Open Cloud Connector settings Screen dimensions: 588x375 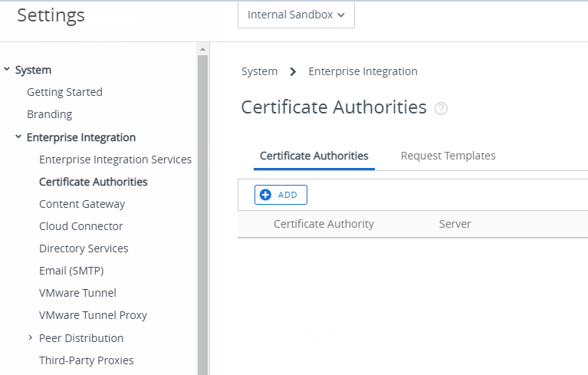[80, 226]
